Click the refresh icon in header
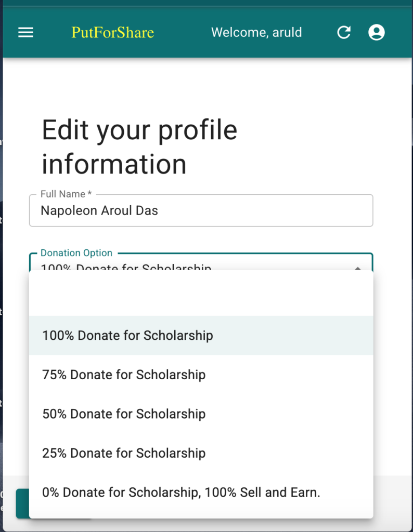 344,33
